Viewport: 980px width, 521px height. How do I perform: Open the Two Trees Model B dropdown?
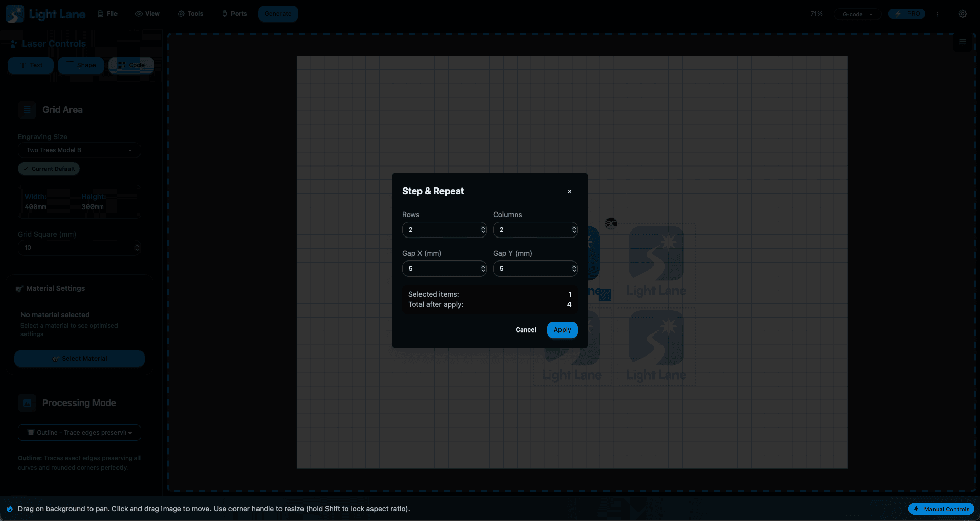point(79,150)
